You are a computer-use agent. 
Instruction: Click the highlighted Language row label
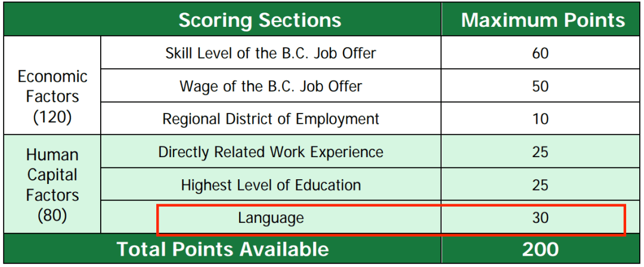(271, 218)
